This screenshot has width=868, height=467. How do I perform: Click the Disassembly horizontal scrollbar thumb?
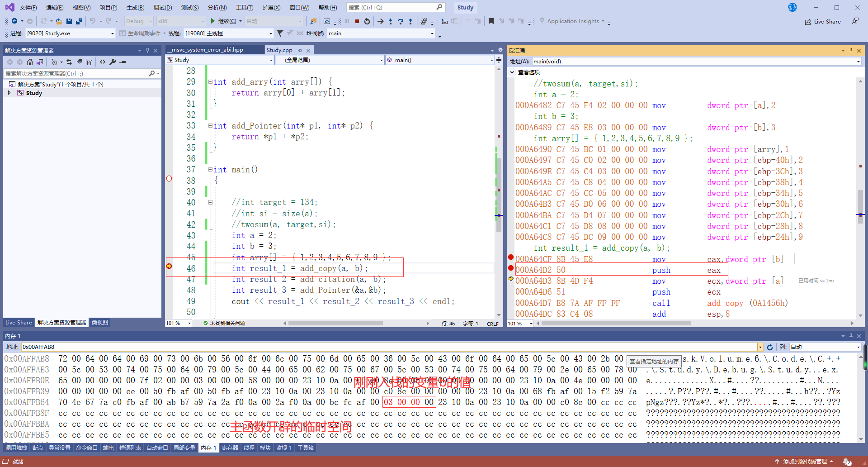pos(616,323)
